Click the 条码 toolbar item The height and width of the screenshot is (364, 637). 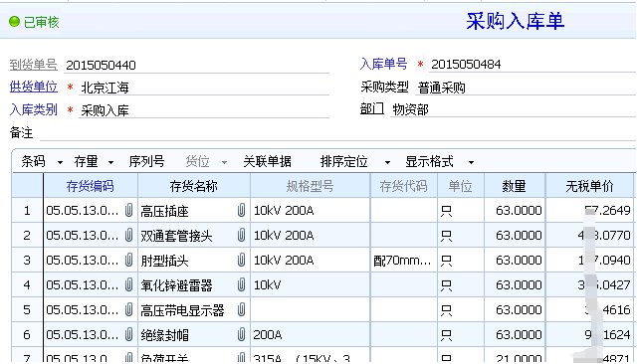(x=33, y=161)
